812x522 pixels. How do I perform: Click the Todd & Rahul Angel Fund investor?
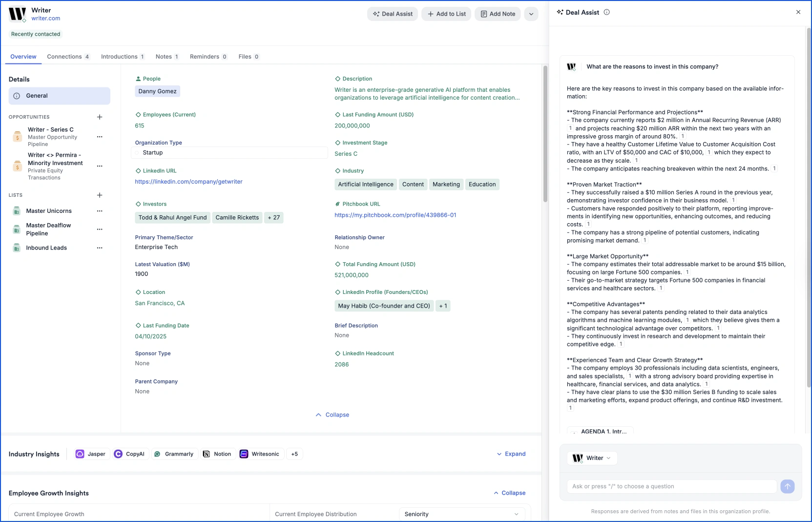pos(172,217)
